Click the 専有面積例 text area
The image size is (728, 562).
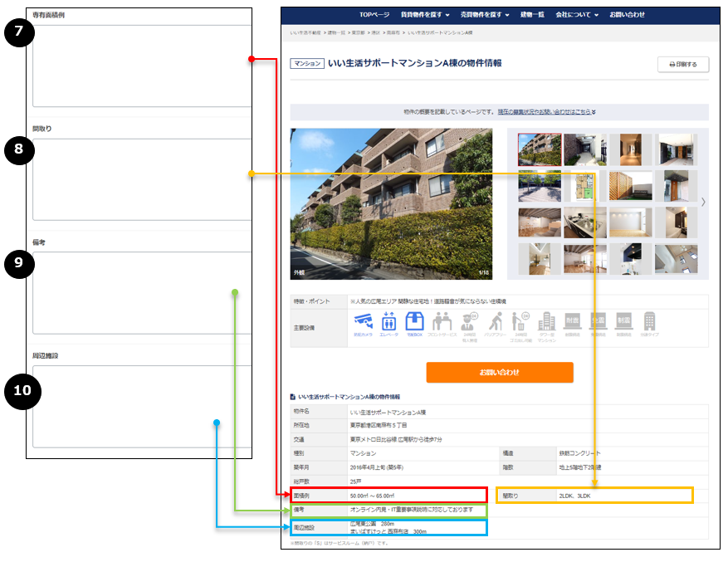pyautogui.click(x=141, y=66)
